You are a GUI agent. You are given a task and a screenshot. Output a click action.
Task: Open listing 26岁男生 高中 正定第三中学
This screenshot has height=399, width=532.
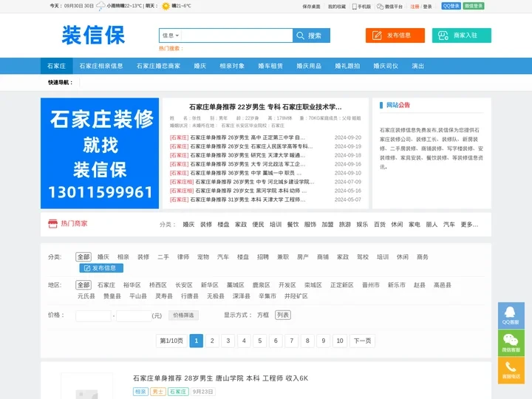click(x=248, y=137)
